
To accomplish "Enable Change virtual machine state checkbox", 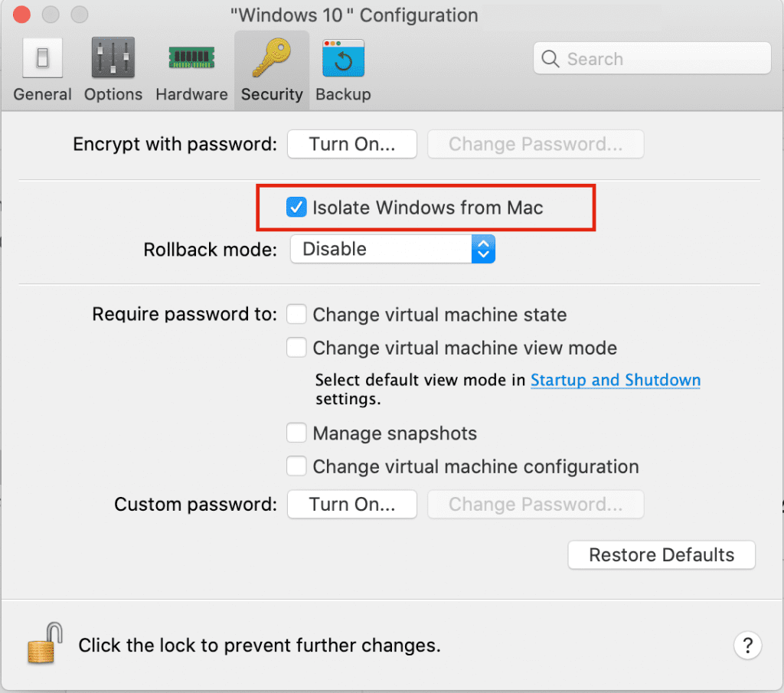I will 296,314.
